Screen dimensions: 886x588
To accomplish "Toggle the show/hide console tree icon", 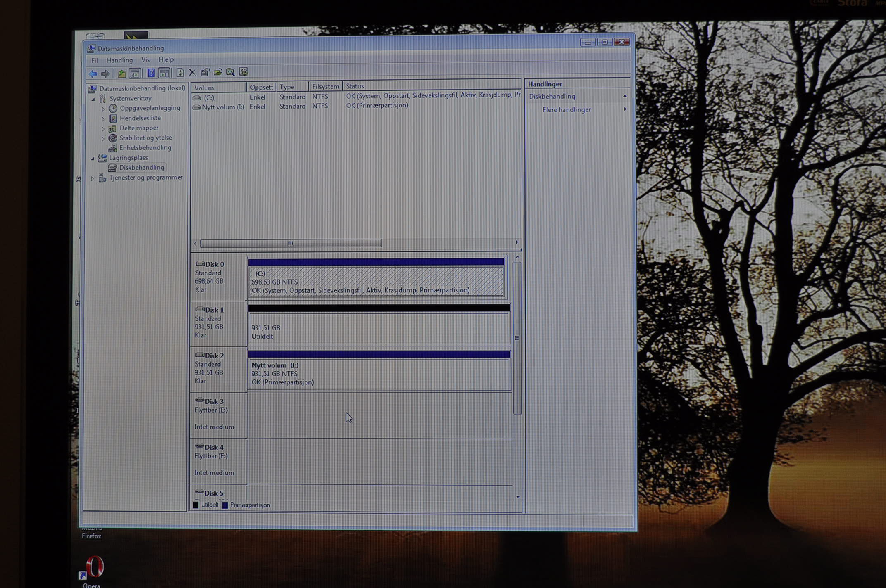I will (x=135, y=73).
